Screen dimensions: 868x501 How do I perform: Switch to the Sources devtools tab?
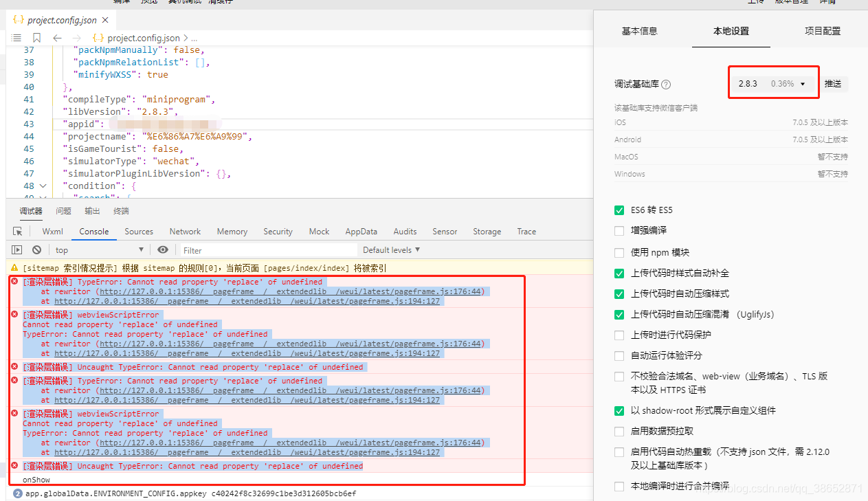point(139,232)
